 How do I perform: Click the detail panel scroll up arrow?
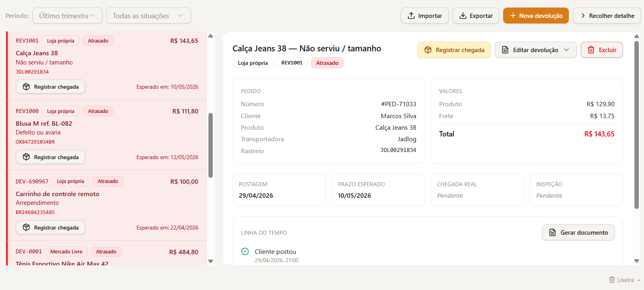point(636,36)
